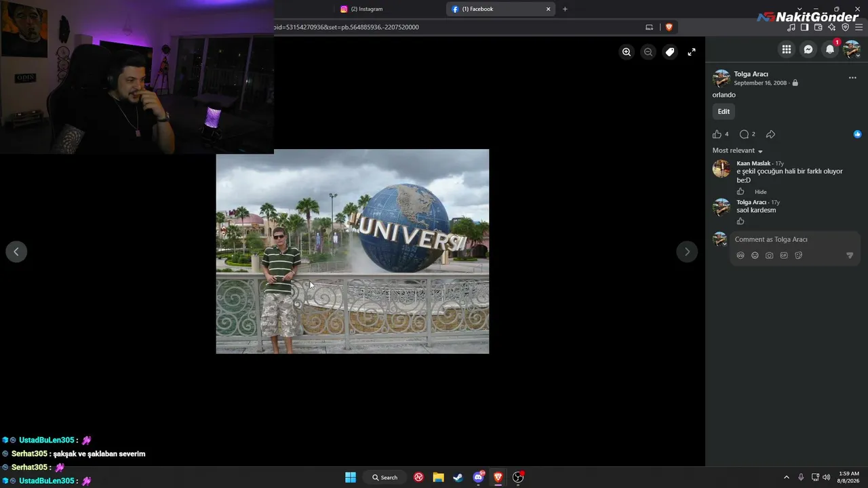Edit the photo caption with Edit button
The image size is (868, 488).
coord(724,112)
